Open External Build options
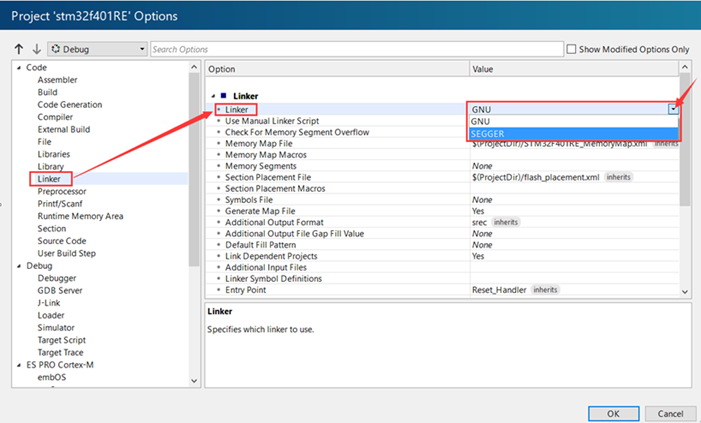 (64, 129)
